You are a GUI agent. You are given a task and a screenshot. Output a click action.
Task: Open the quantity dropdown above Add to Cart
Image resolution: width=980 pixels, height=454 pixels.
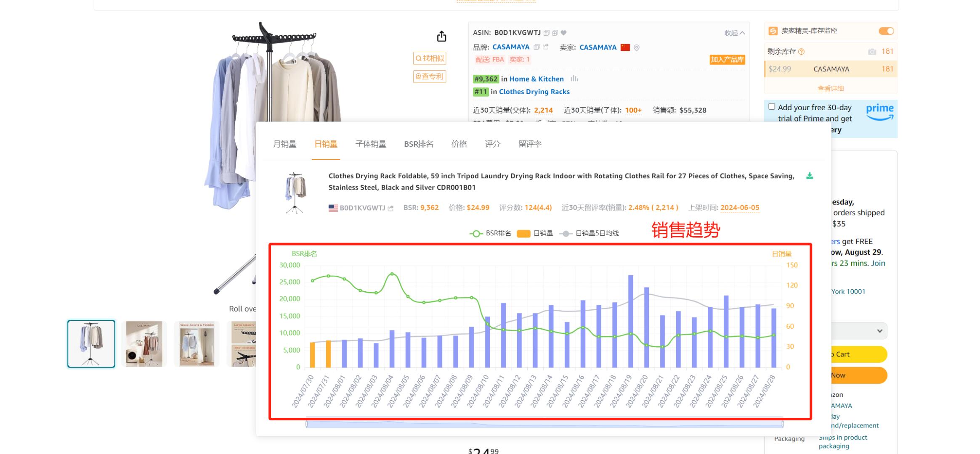coord(858,331)
